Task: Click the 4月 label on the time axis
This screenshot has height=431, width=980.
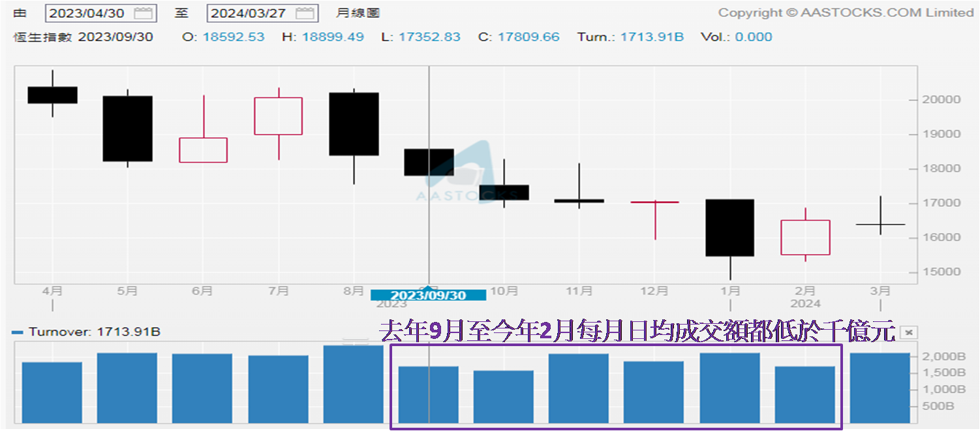Action: [52, 291]
